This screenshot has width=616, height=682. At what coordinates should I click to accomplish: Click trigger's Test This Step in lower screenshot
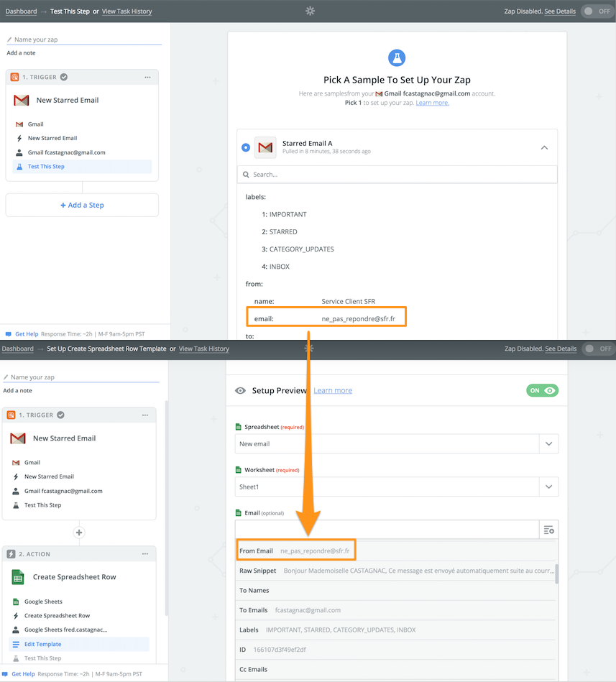79,505
